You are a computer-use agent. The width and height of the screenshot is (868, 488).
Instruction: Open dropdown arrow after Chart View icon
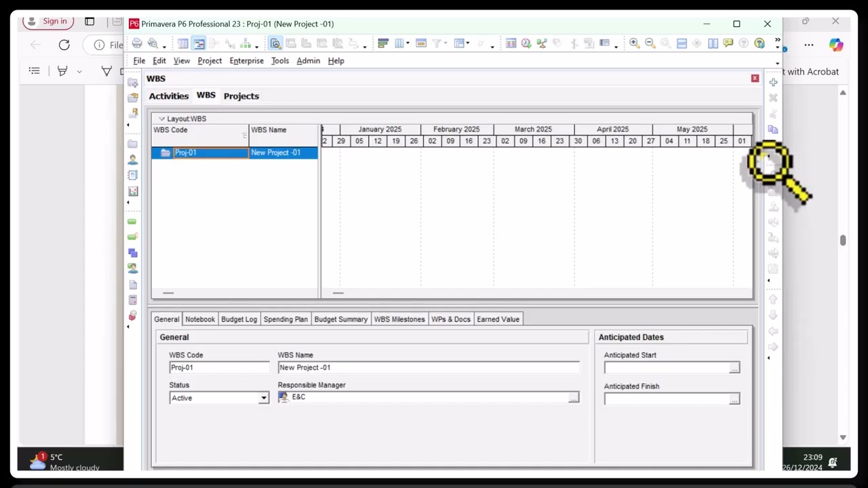257,46
